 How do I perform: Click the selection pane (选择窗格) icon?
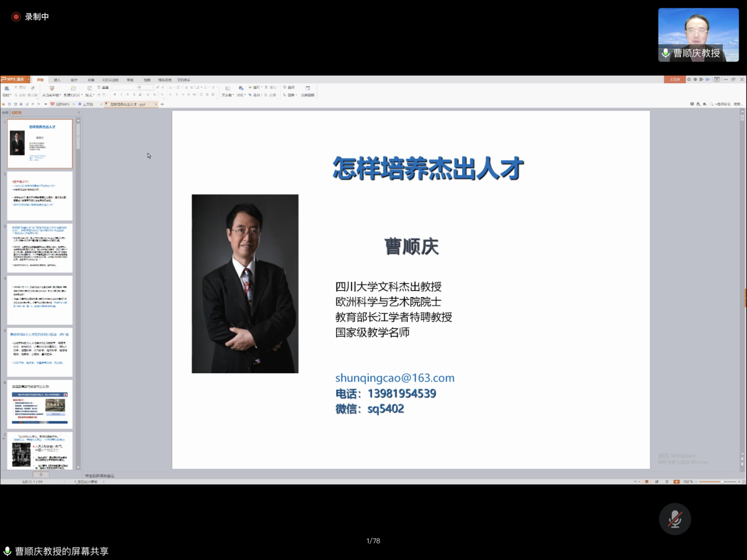307,89
